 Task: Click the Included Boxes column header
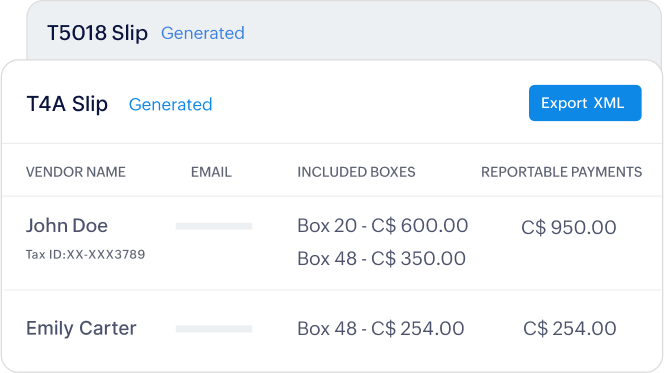point(356,172)
